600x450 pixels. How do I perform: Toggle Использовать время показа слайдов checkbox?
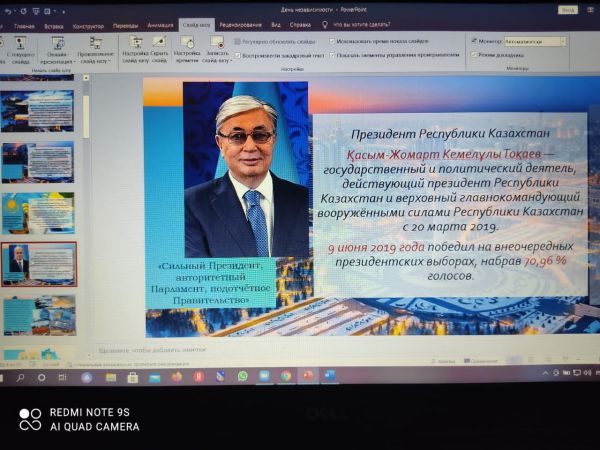(331, 42)
